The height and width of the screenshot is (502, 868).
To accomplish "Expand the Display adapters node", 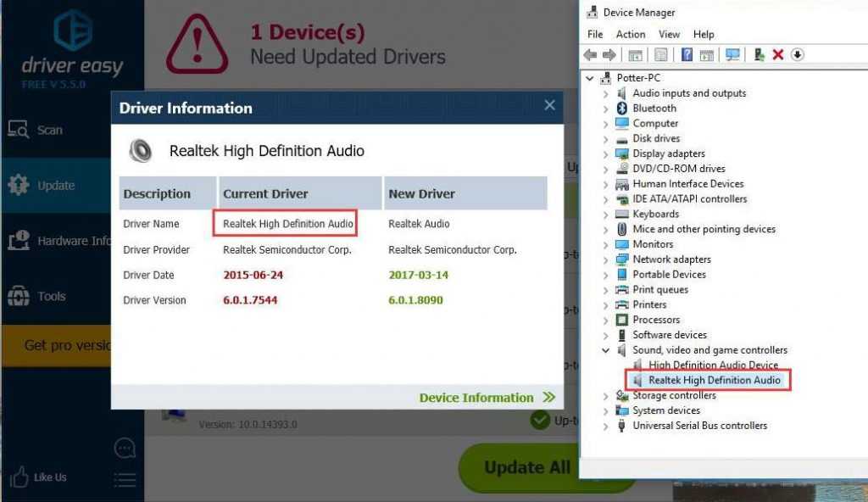I will coord(605,153).
